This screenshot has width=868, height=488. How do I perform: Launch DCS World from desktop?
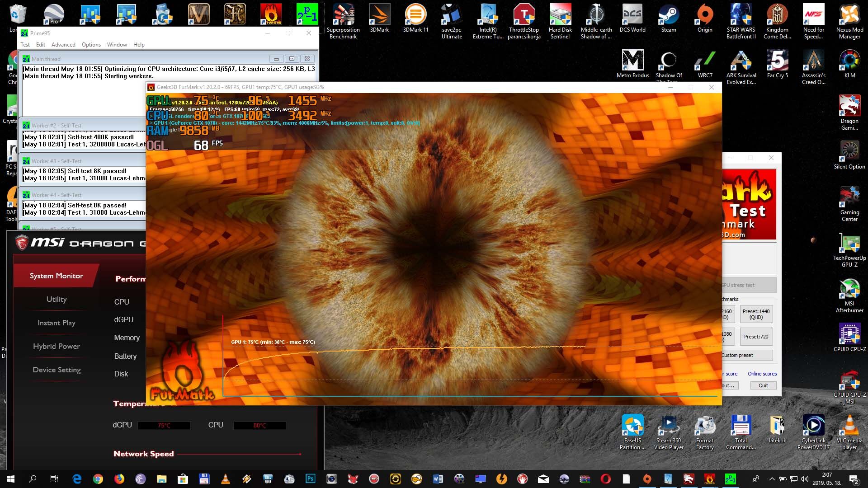[x=632, y=19]
